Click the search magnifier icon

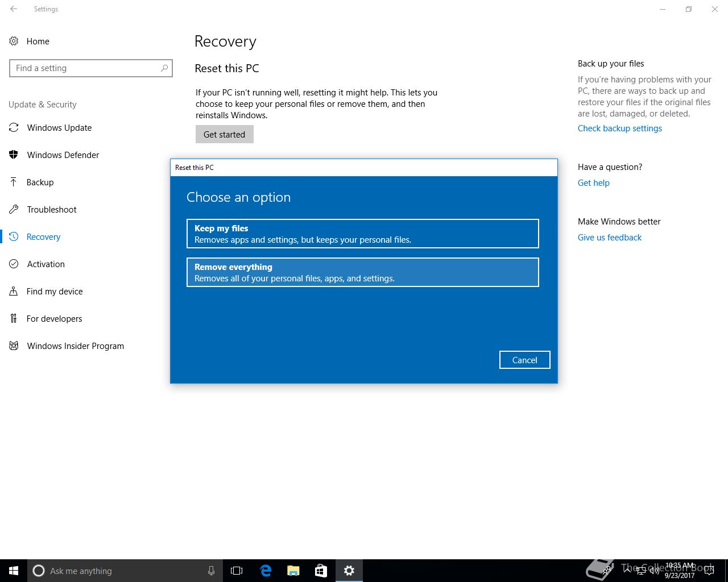pos(164,68)
